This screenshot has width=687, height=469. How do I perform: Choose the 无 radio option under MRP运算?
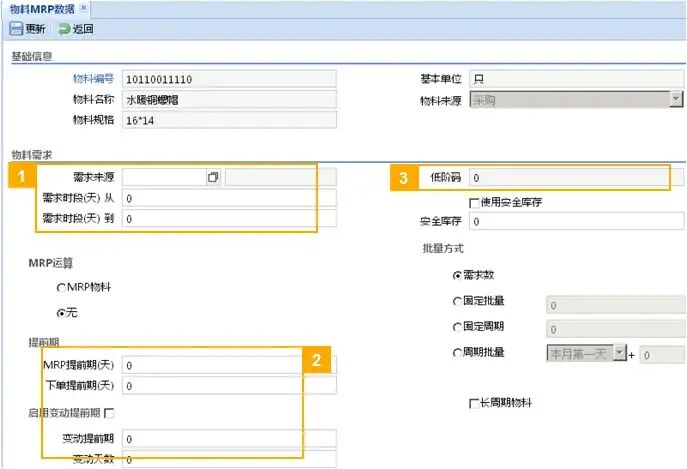(x=60, y=312)
